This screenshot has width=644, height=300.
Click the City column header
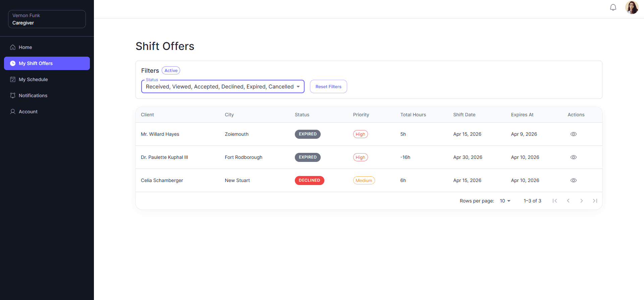229,115
